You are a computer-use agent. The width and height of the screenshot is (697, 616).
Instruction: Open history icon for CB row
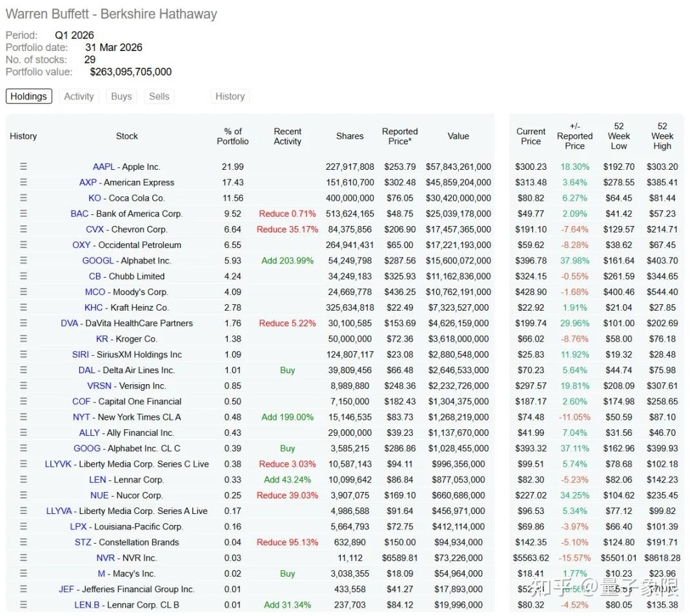(24, 276)
